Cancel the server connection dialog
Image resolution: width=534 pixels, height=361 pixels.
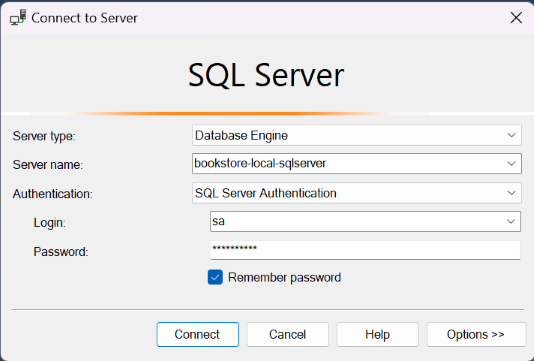pos(287,334)
